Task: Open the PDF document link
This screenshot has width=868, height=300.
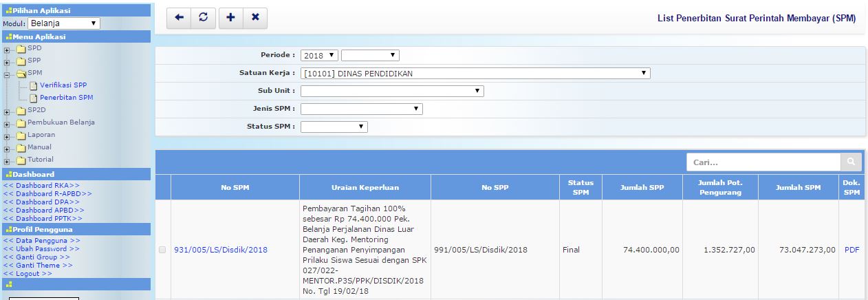Action: 851,250
